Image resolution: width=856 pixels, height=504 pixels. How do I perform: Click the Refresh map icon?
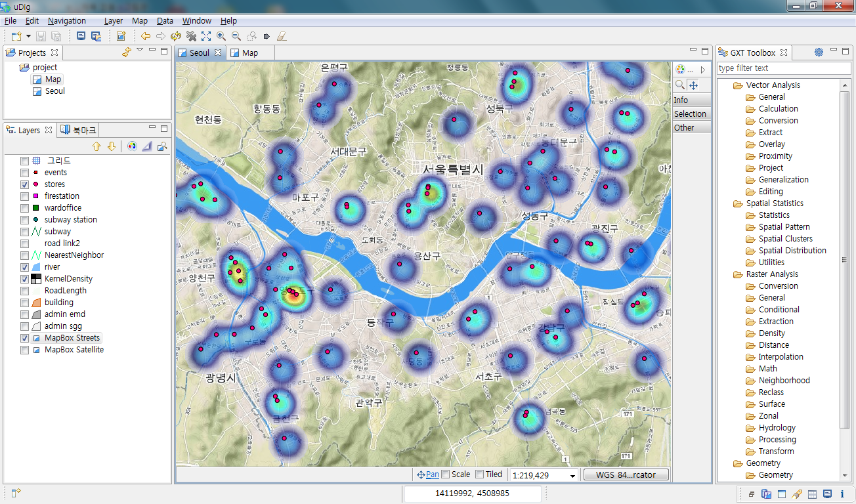(175, 36)
